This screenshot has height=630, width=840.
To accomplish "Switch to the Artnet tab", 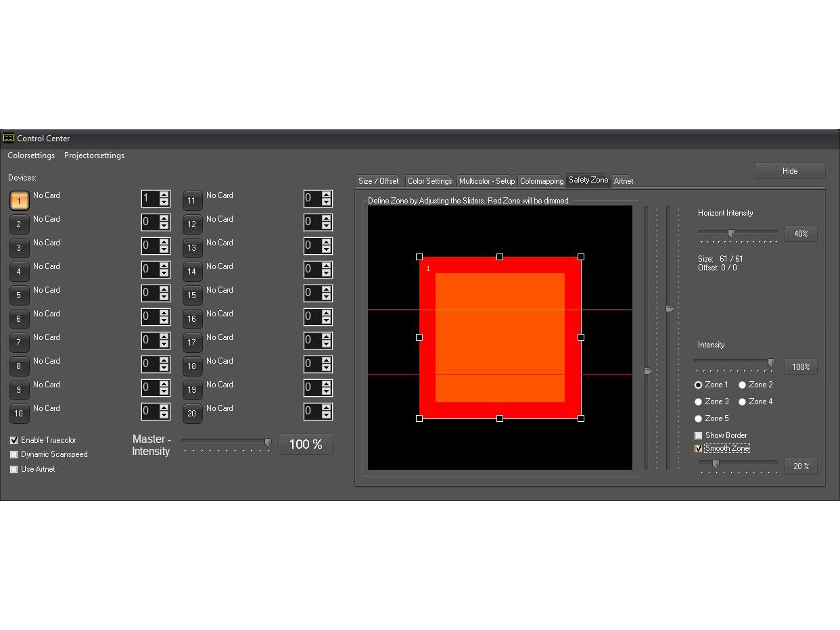I will [624, 181].
